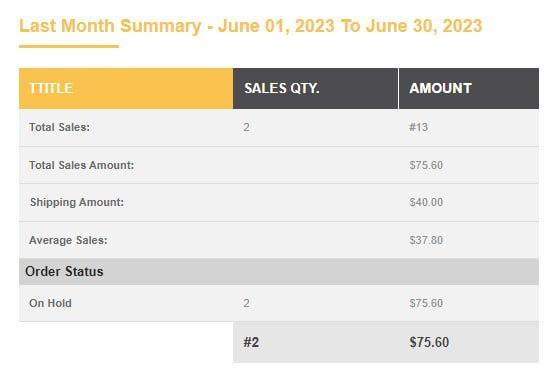Viewport: 558px width, 388px height.
Task: Click the $75.60 Total Sales Amount value
Action: tap(426, 165)
